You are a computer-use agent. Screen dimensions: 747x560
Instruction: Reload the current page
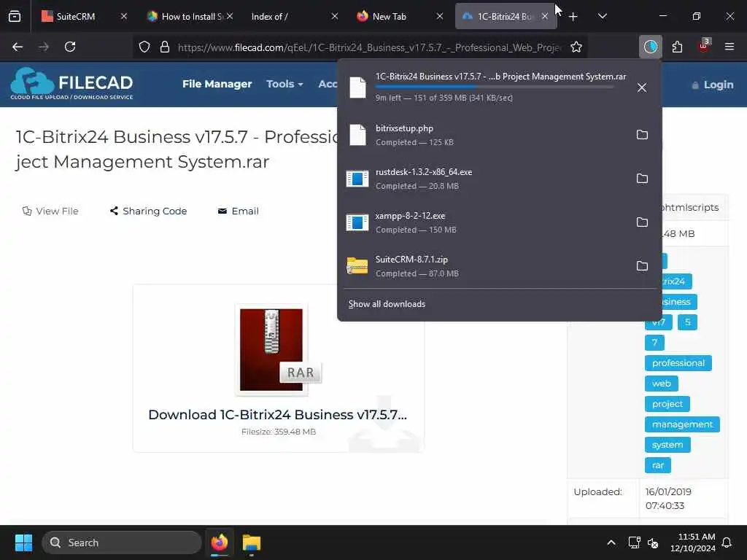[x=70, y=47]
